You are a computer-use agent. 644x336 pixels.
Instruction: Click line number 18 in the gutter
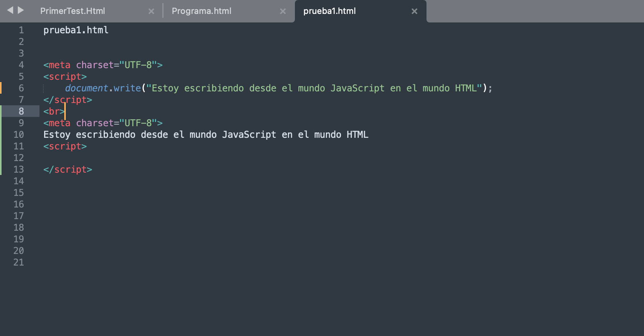pyautogui.click(x=19, y=228)
